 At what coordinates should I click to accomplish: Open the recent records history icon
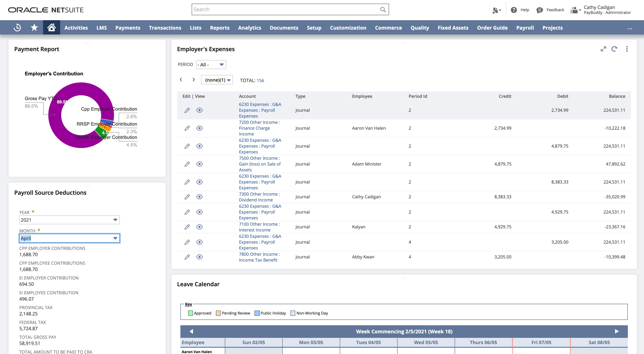(17, 28)
